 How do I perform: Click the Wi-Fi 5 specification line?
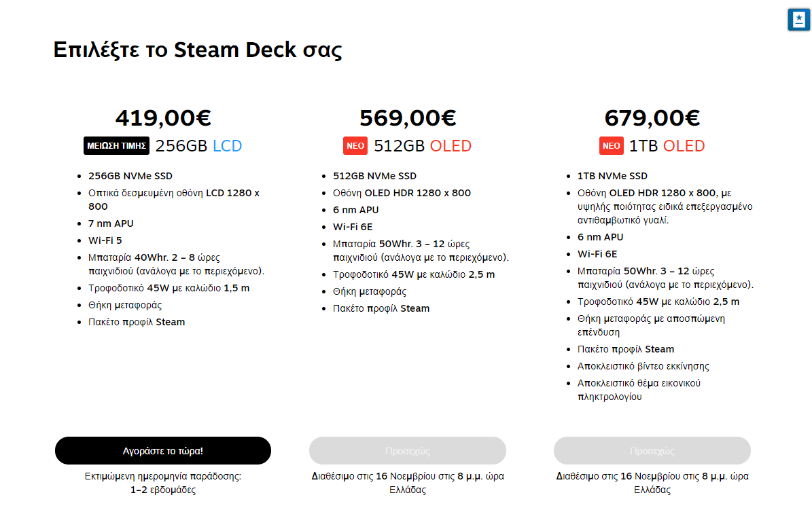105,240
